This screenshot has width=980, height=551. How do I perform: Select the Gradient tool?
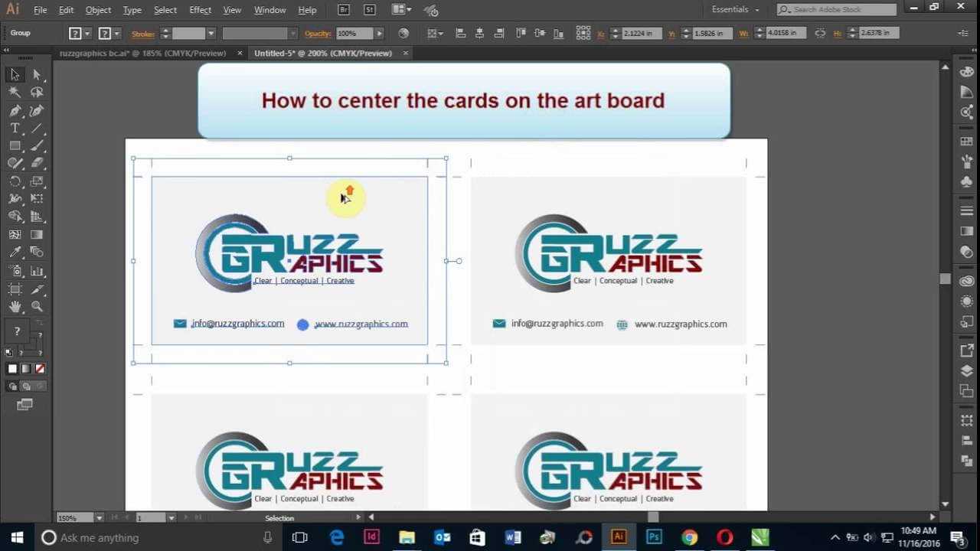[37, 235]
